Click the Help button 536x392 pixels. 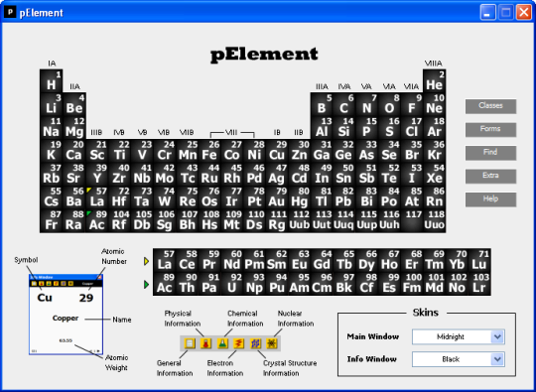click(x=490, y=199)
